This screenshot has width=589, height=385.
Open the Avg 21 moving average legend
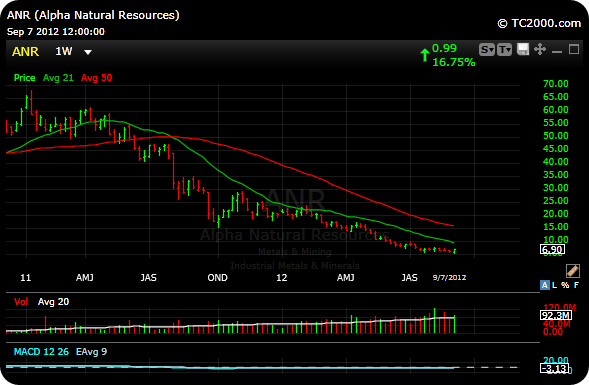[58, 78]
